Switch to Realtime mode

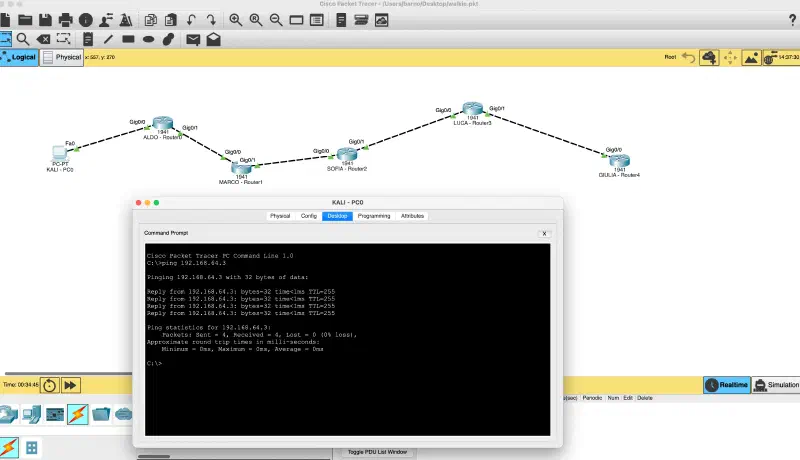click(727, 385)
